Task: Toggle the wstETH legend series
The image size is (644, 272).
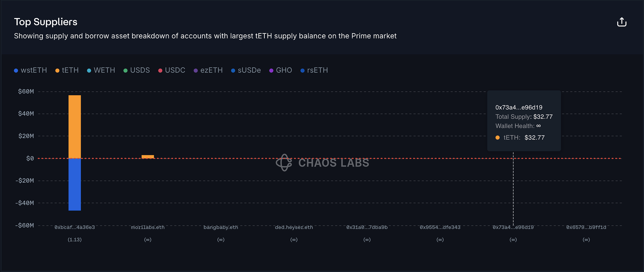Action: click(x=31, y=70)
